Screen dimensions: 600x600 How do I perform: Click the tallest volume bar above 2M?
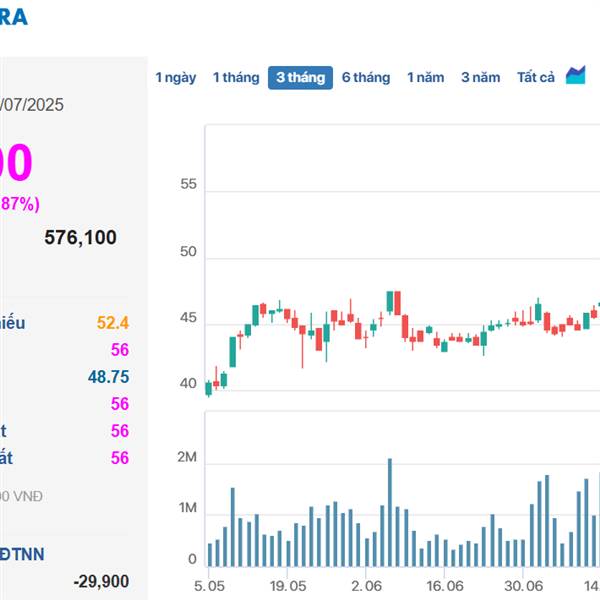(390, 512)
